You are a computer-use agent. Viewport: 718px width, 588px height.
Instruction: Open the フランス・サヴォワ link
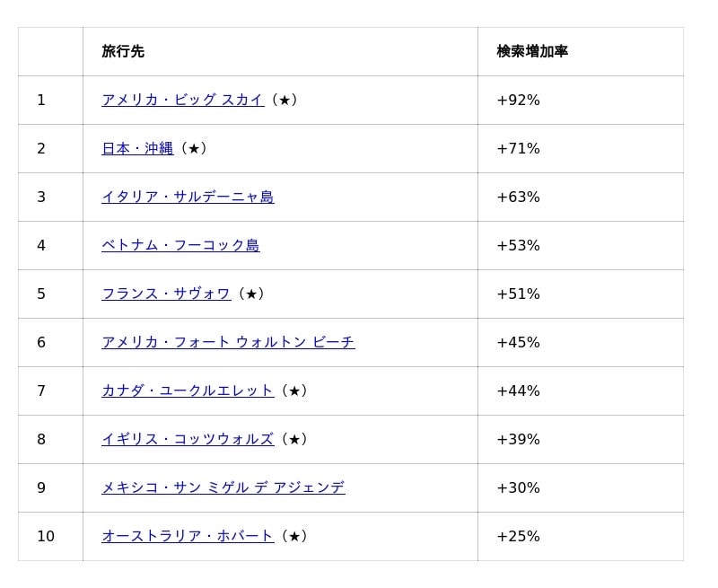point(166,294)
